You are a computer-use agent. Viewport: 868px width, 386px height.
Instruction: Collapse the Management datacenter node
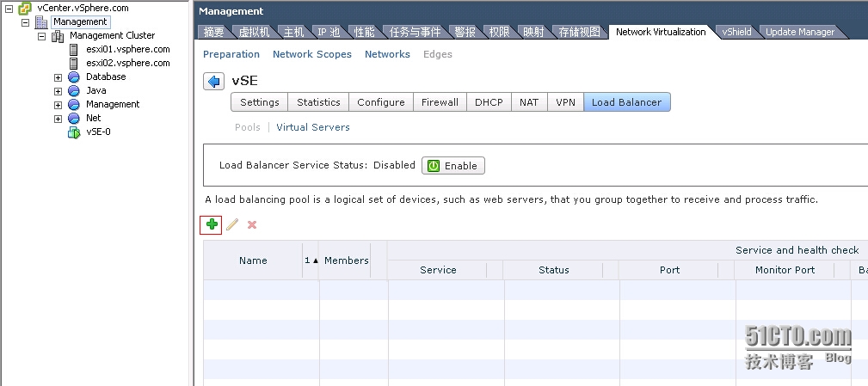25,22
